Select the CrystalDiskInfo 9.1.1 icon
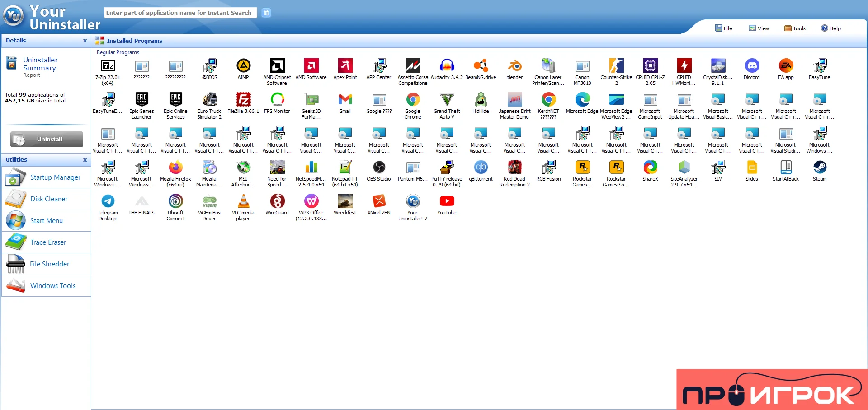The width and height of the screenshot is (868, 410). coord(718,66)
